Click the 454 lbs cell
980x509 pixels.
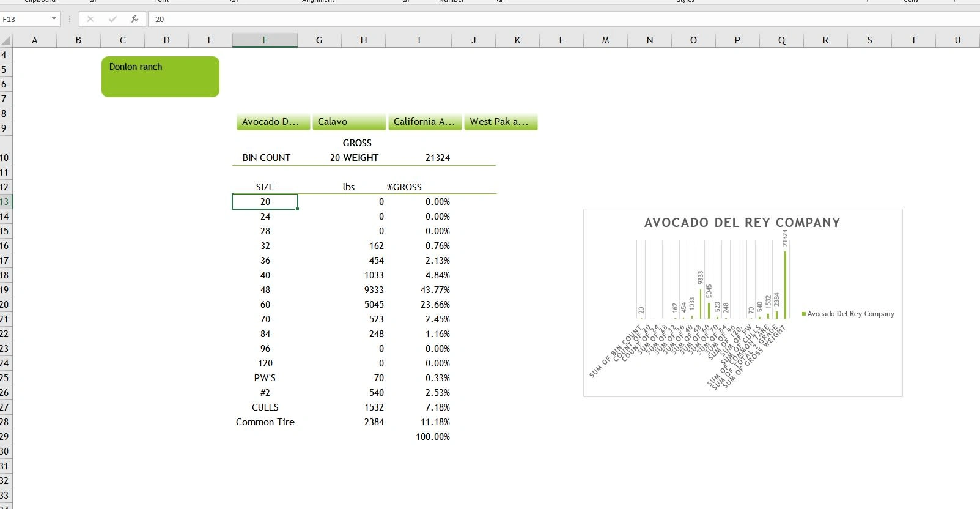coord(364,261)
